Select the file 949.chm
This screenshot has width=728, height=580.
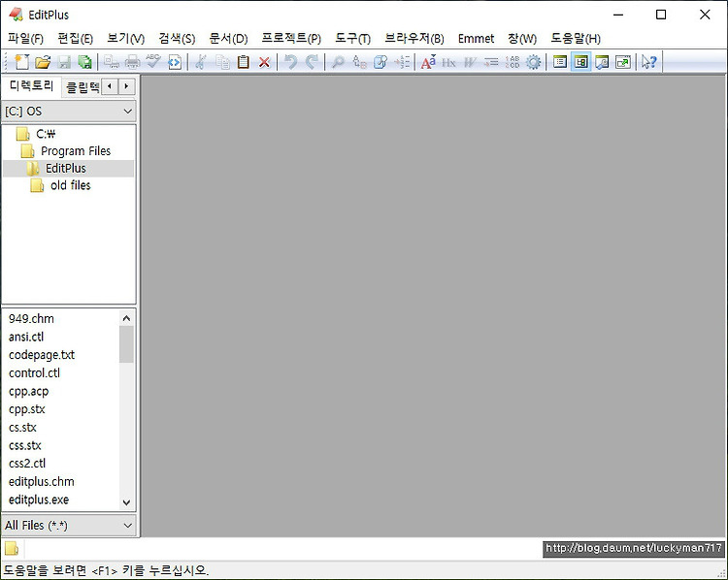31,319
